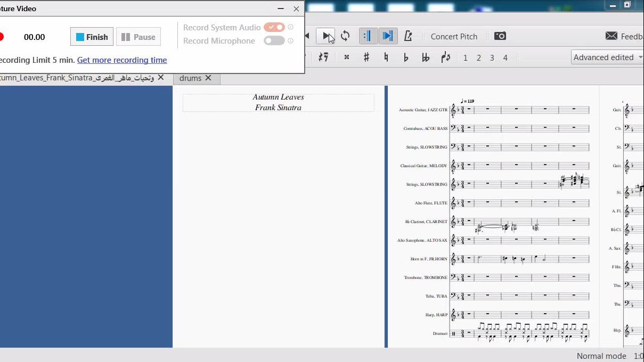Select the Contrabass, ACOU BASS staff label

425,128
